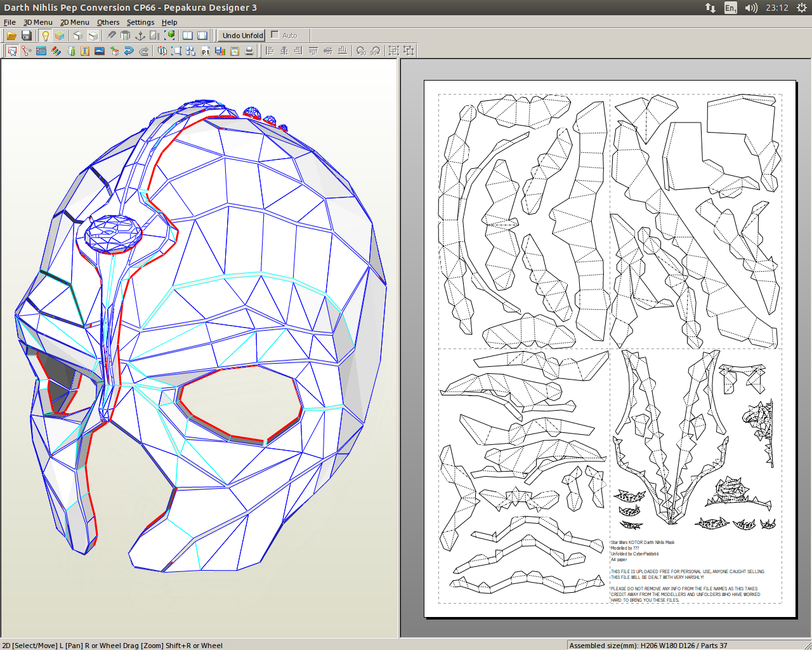This screenshot has width=812, height=650.
Task: Rotate the selected part 90° clockwise
Action: tap(375, 51)
